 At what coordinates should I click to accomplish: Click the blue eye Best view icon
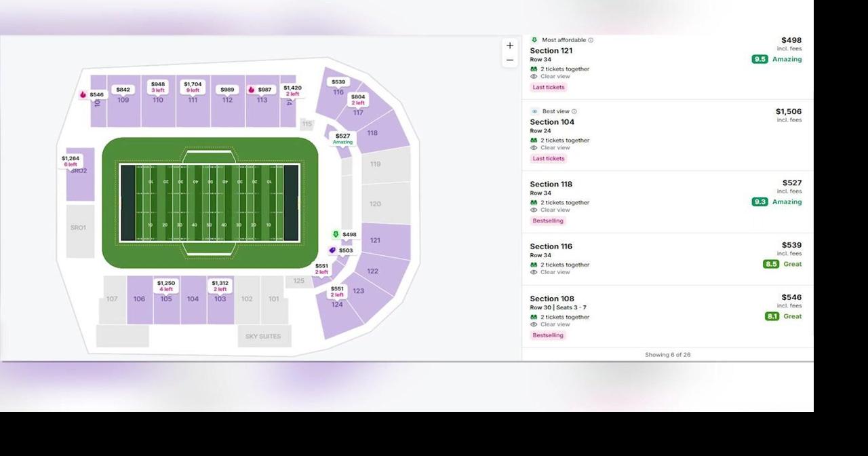(534, 111)
